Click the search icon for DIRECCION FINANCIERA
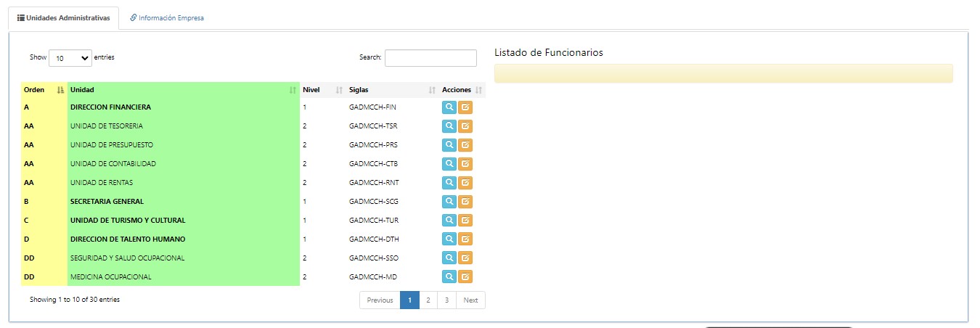The image size is (980, 328). pyautogui.click(x=449, y=107)
